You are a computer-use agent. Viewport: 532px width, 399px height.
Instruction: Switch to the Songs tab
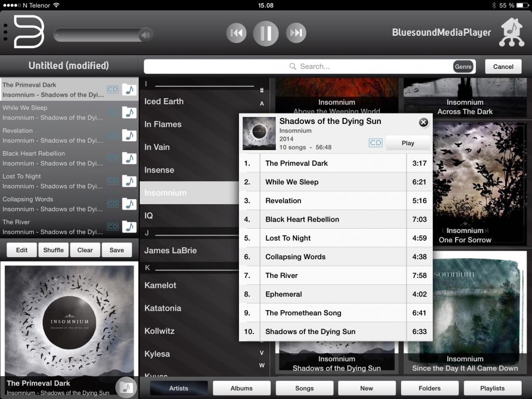point(304,388)
